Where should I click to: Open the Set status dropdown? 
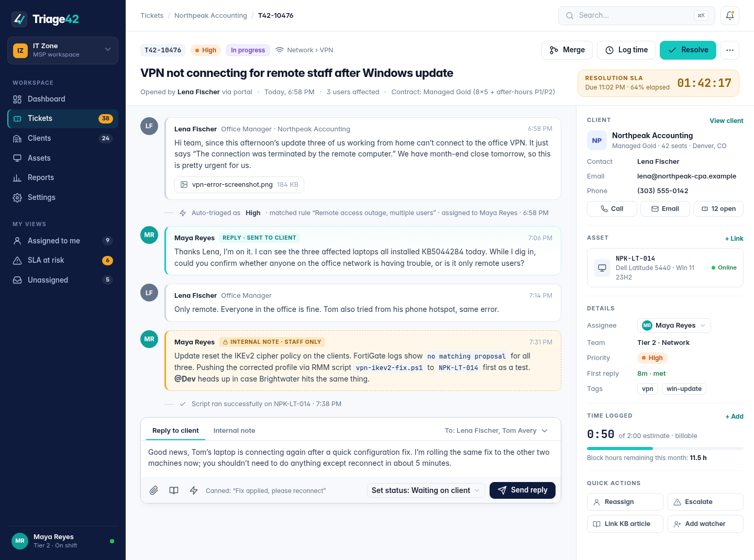click(426, 490)
